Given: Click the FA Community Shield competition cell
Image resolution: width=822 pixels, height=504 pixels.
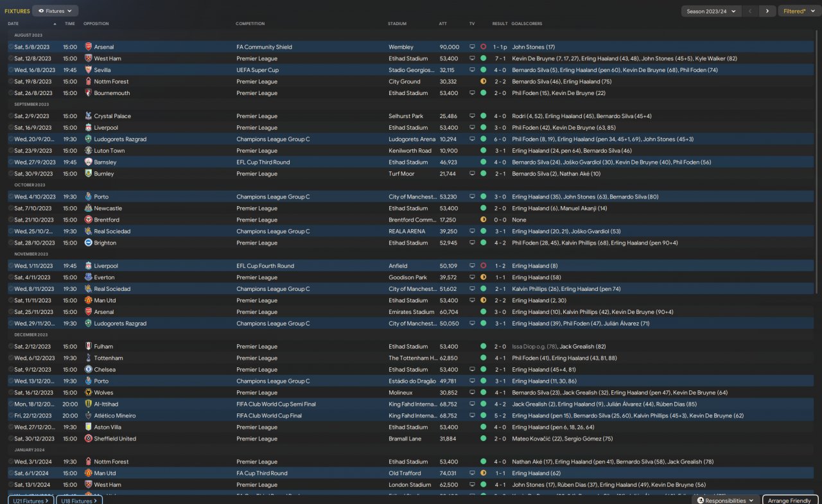Looking at the screenshot, I should click(264, 47).
